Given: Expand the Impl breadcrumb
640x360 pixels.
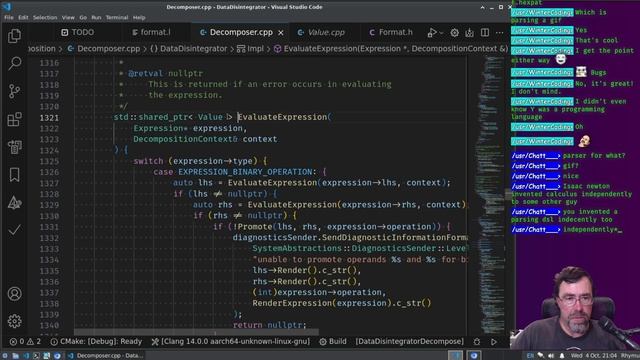Looking at the screenshot, I should tap(251, 49).
